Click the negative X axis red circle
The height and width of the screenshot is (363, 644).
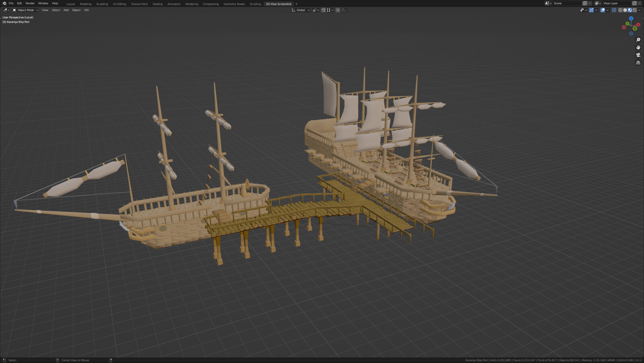click(x=624, y=27)
